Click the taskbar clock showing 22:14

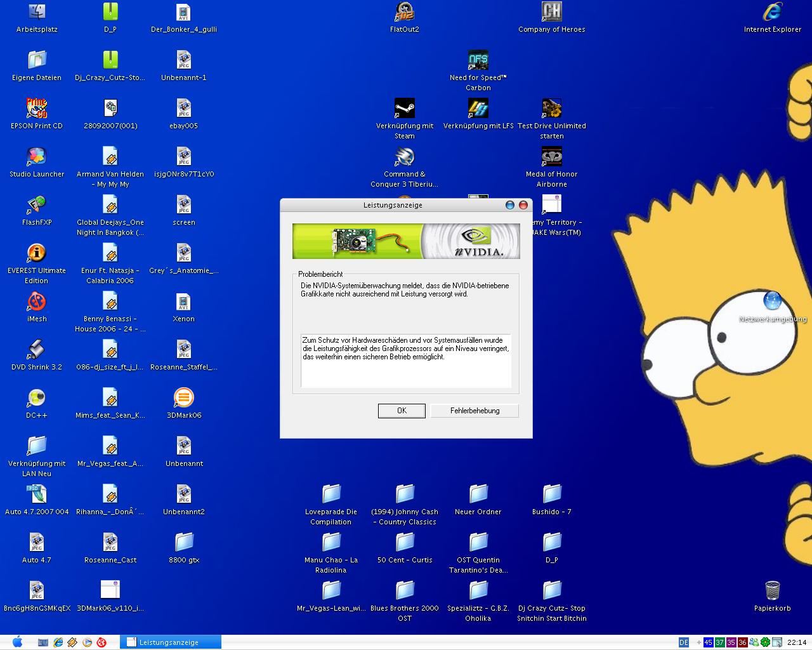[x=796, y=642]
